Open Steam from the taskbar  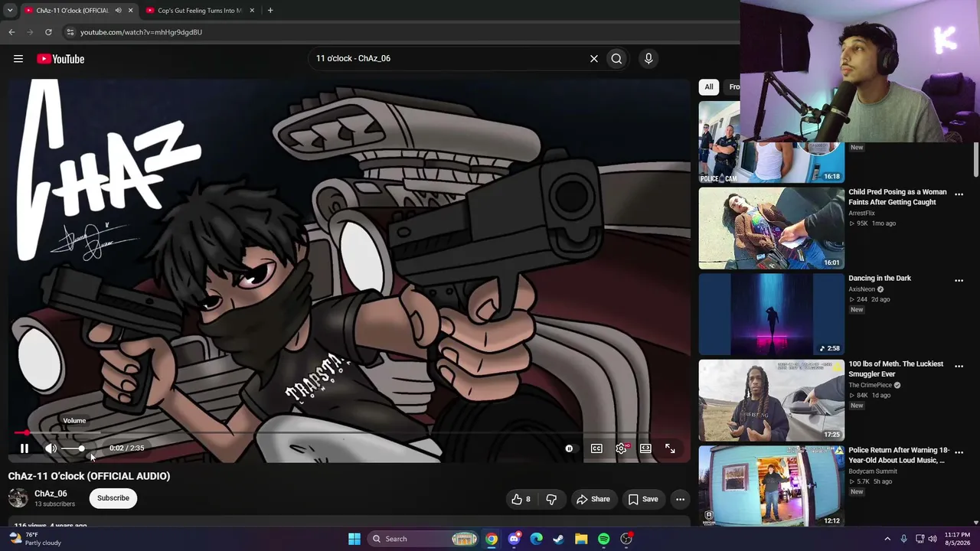point(559,539)
